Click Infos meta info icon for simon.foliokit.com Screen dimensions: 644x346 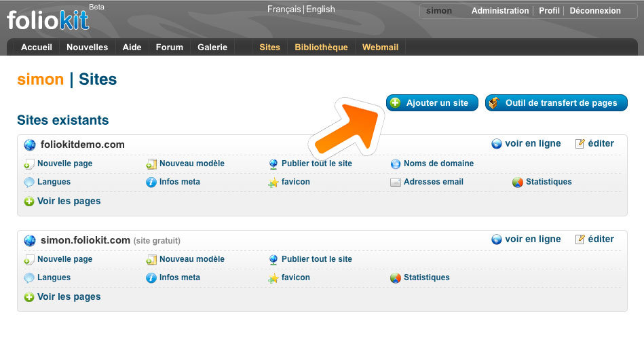click(151, 278)
